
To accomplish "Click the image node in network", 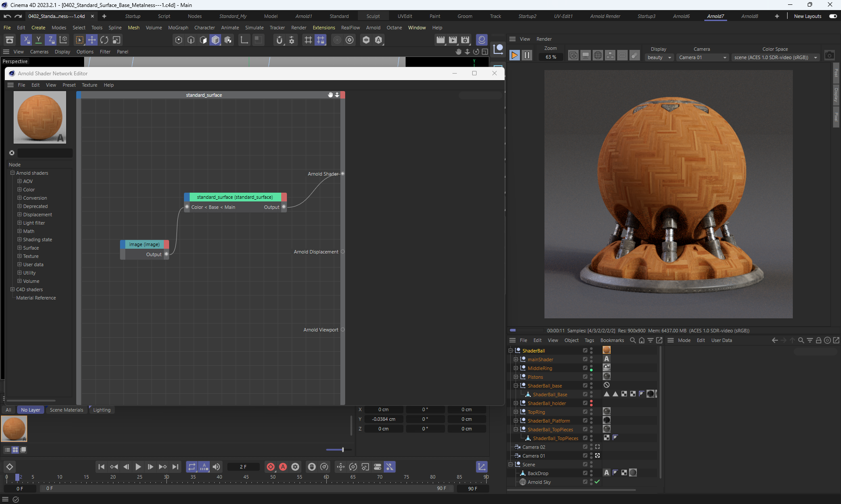I will [x=144, y=244].
